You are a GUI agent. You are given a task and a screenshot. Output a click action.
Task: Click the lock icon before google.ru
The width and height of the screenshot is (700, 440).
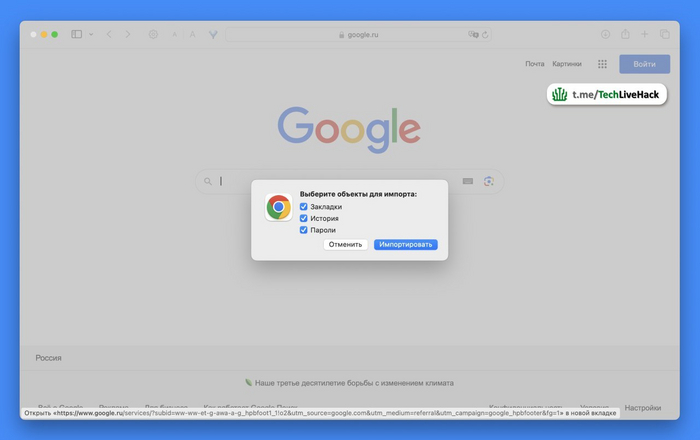pos(342,34)
